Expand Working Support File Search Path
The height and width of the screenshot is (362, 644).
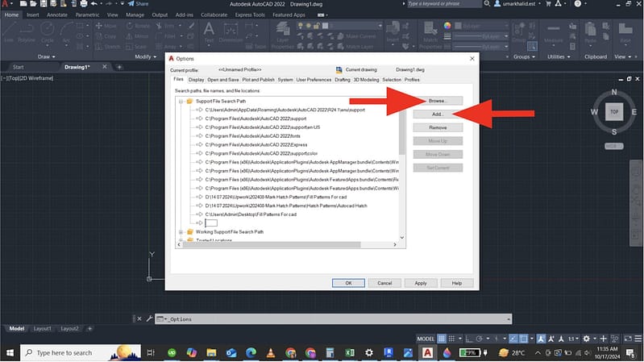pos(179,231)
